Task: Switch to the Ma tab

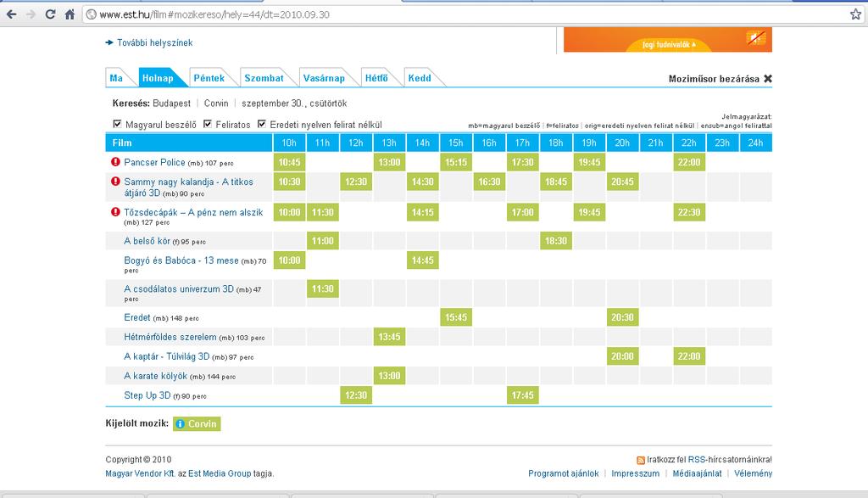Action: pos(116,78)
